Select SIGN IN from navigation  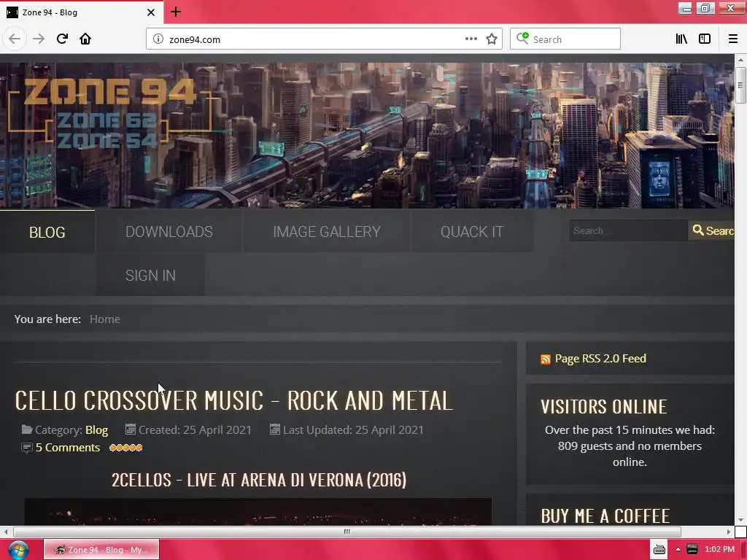[150, 275]
